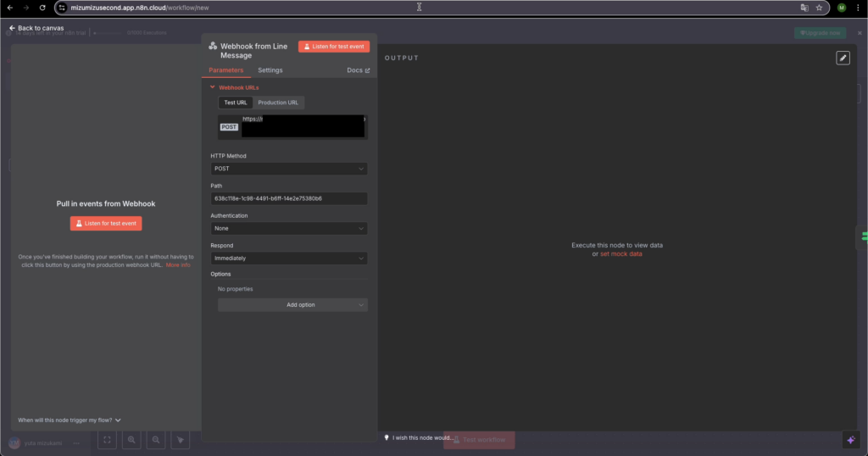Open the AI assistant sparkle icon
Image resolution: width=868 pixels, height=456 pixels.
point(851,440)
